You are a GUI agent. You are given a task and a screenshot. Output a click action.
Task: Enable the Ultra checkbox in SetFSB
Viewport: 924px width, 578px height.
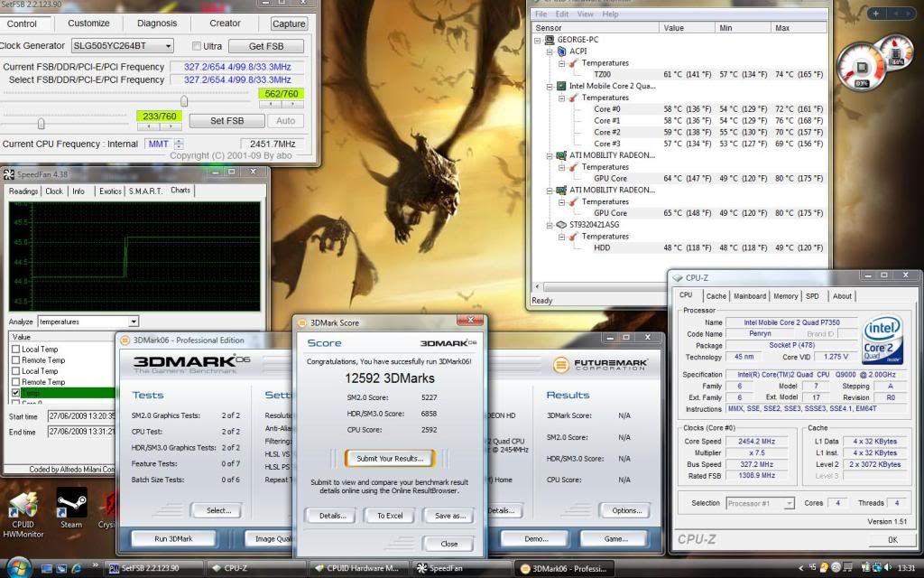coord(197,46)
